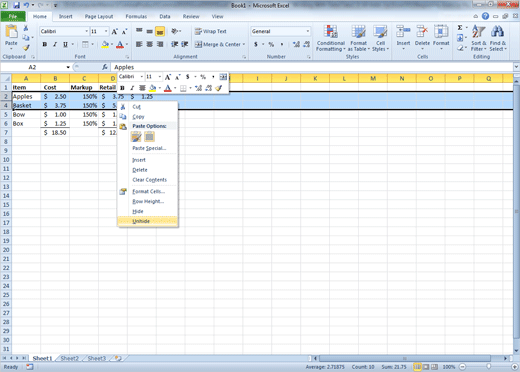Choose Paste Special from the context menu

tap(148, 148)
